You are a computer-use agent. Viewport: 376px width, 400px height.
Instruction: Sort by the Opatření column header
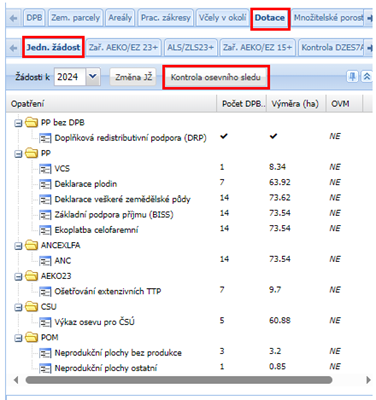(112, 104)
